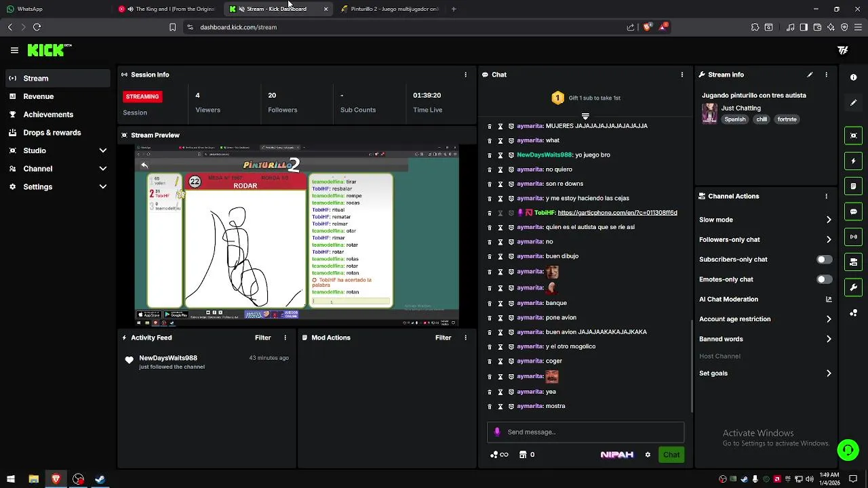Reload the page
Viewport: 868px width, 488px height.
point(37,27)
